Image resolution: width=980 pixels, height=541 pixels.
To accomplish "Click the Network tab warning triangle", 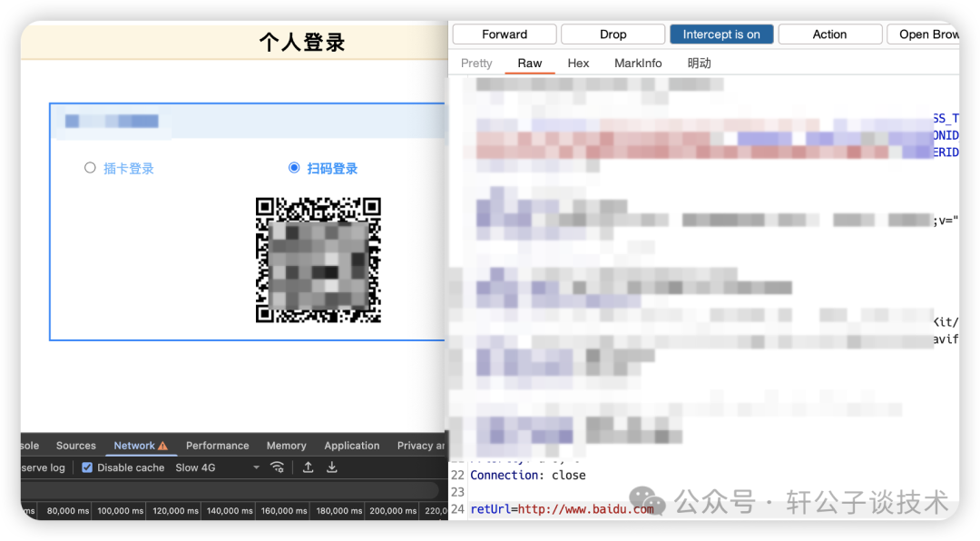I will tap(163, 446).
